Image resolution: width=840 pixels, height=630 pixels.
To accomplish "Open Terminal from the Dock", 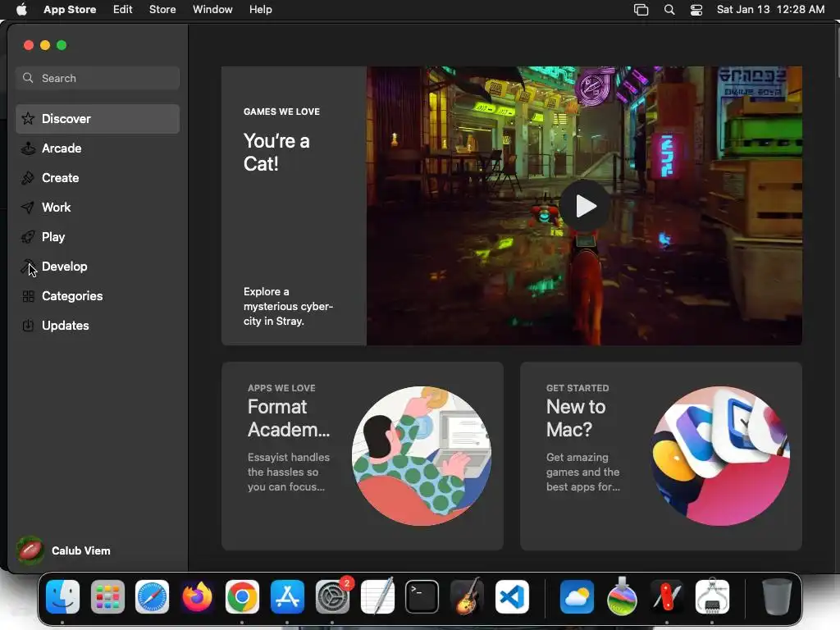I will click(422, 597).
